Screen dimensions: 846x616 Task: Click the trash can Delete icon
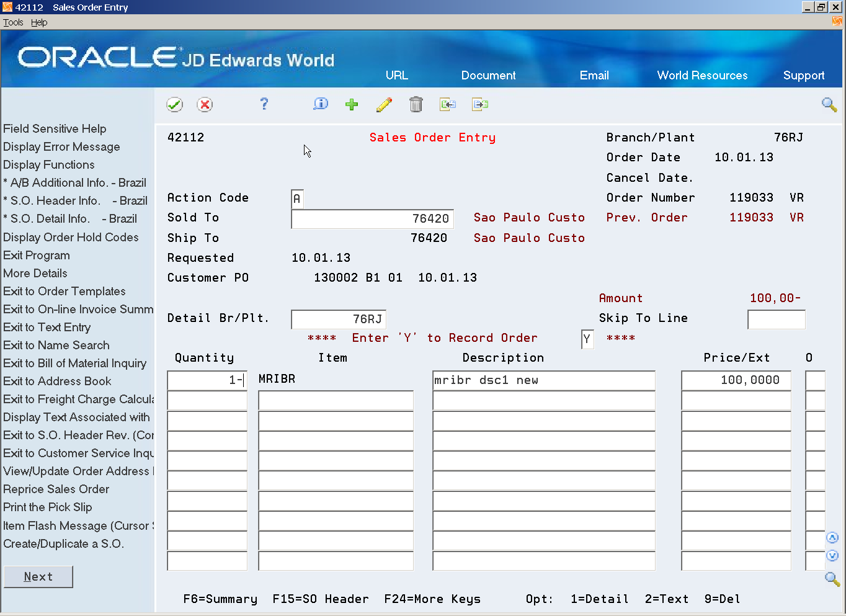tap(416, 104)
